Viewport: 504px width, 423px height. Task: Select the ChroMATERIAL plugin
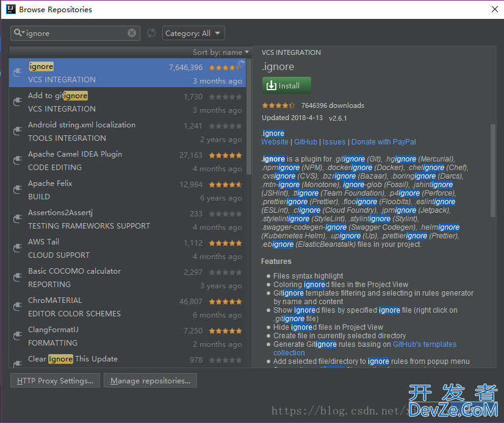pos(128,307)
